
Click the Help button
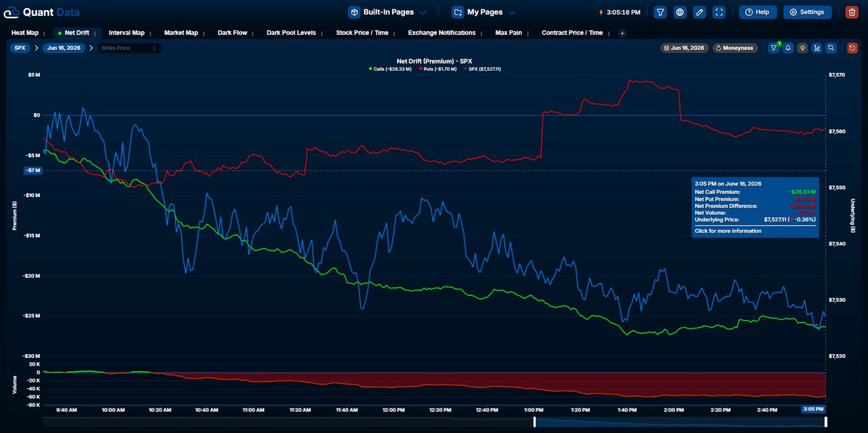pyautogui.click(x=757, y=12)
